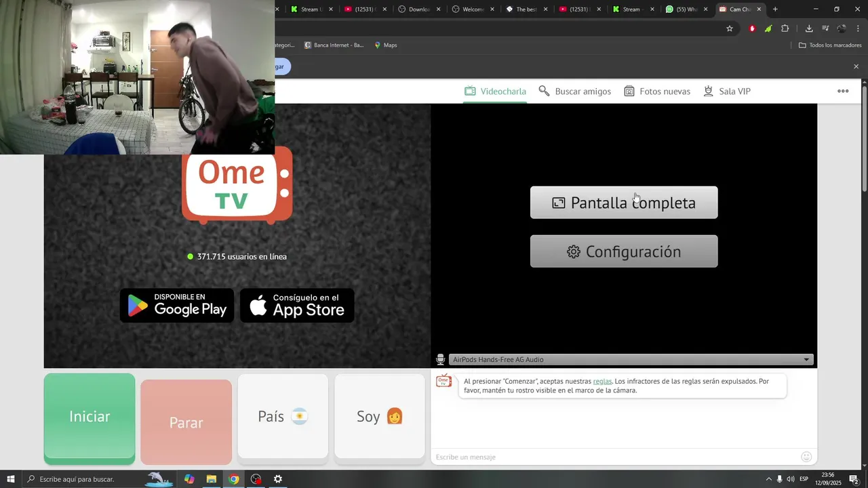Open the clock showing 23:56
This screenshot has height=488, width=868.
(828, 479)
